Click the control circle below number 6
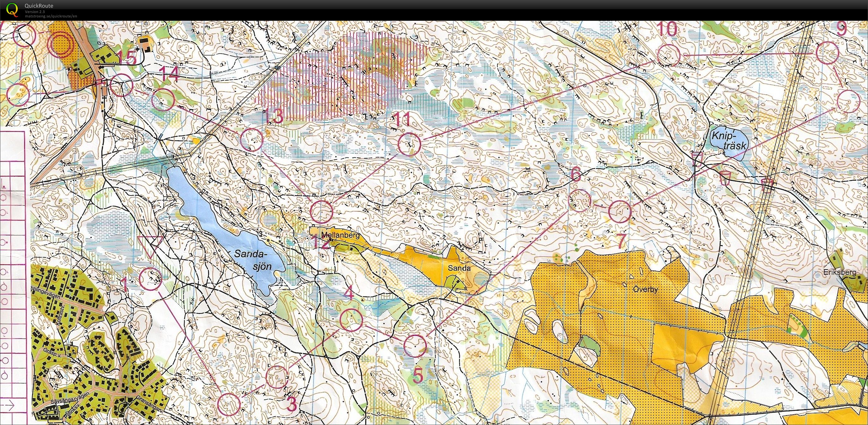 click(580, 201)
